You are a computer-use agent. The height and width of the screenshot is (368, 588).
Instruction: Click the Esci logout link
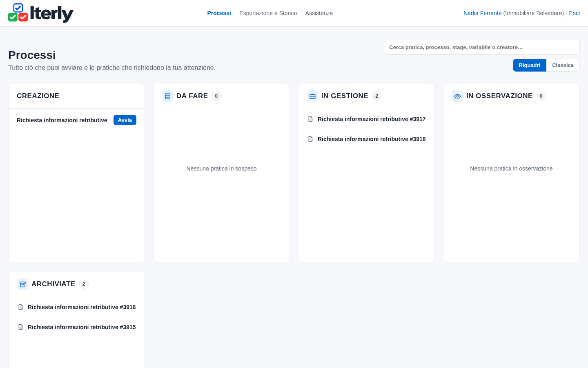[x=574, y=13]
